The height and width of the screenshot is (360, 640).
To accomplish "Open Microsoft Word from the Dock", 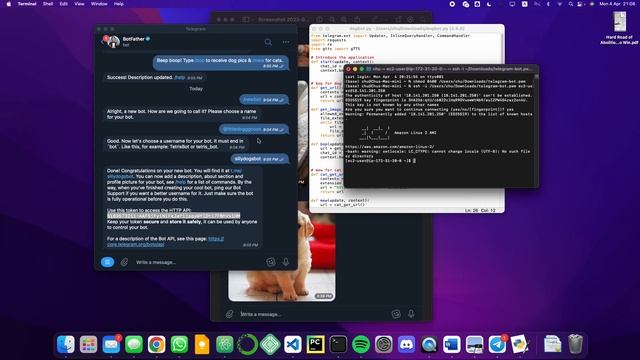I will 452,344.
